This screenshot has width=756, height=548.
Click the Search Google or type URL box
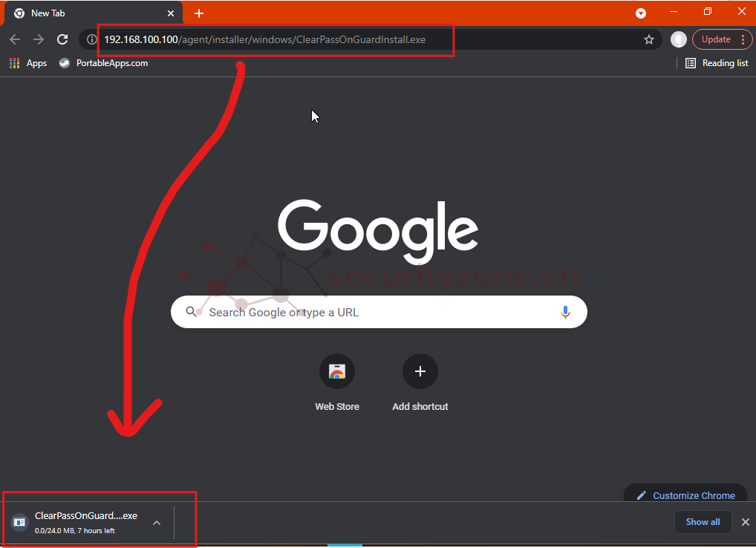[x=371, y=313]
